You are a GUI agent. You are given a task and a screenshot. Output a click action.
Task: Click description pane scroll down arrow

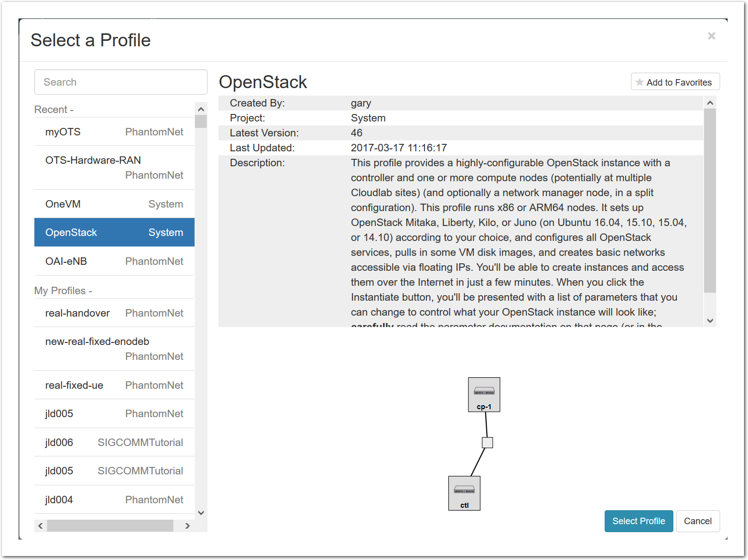click(x=710, y=321)
